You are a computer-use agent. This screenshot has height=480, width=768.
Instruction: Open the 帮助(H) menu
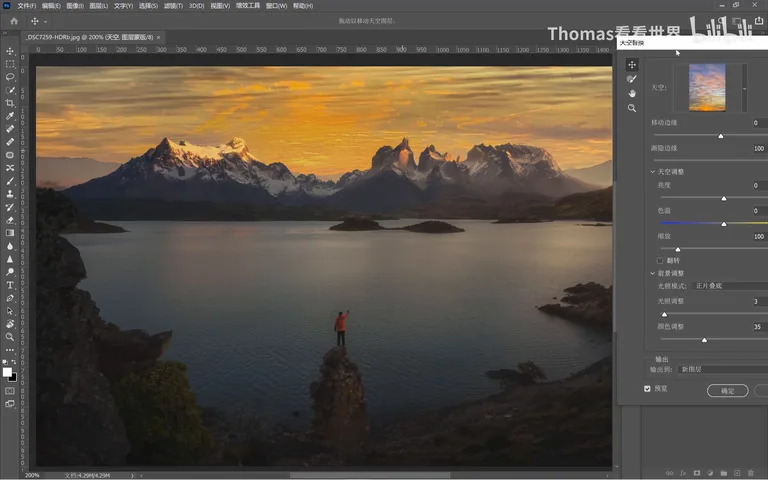click(x=303, y=6)
